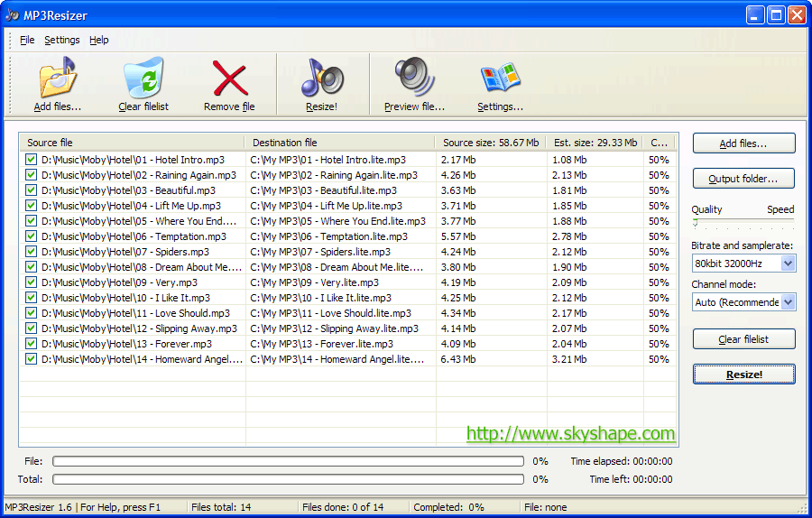Toggle checkbox for 07 - Spiders.mp3
This screenshot has width=812, height=518.
click(x=31, y=252)
